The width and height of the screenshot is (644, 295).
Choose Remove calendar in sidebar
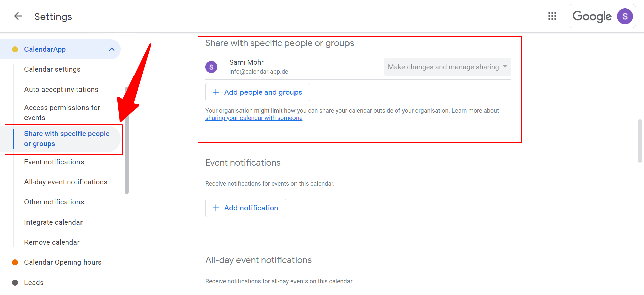point(52,242)
